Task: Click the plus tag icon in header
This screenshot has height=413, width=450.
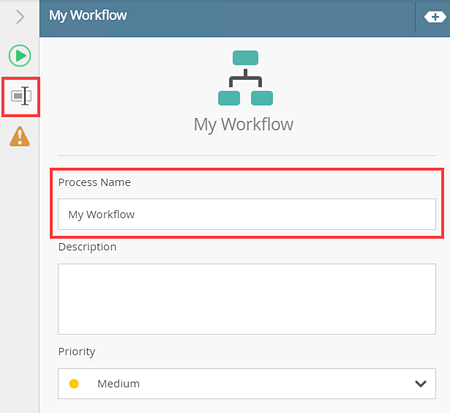Action: 435,17
